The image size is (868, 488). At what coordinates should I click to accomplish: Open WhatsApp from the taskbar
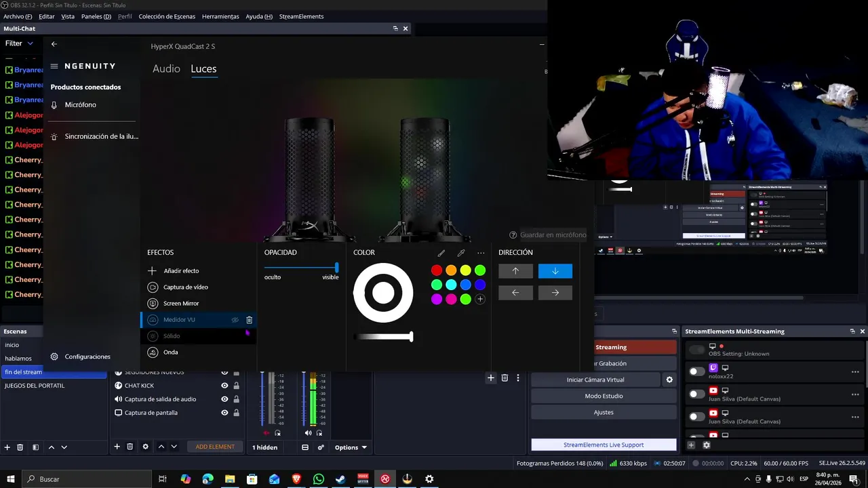click(319, 479)
